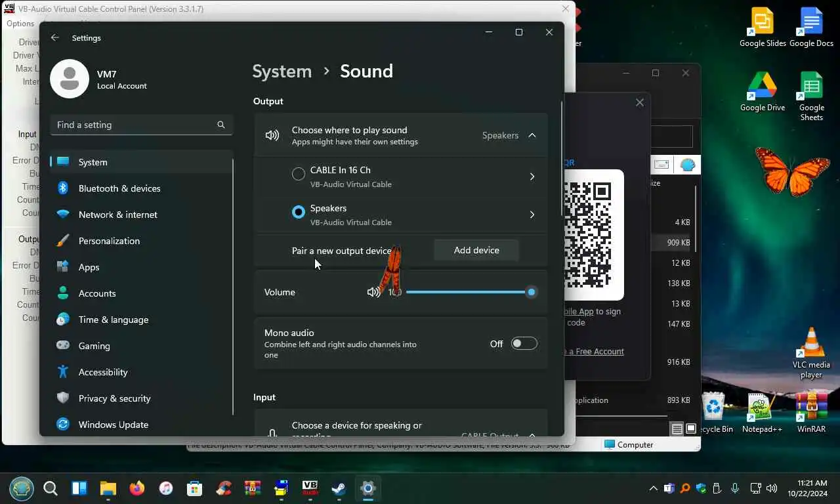Open Apps settings category
840x504 pixels.
141,267
